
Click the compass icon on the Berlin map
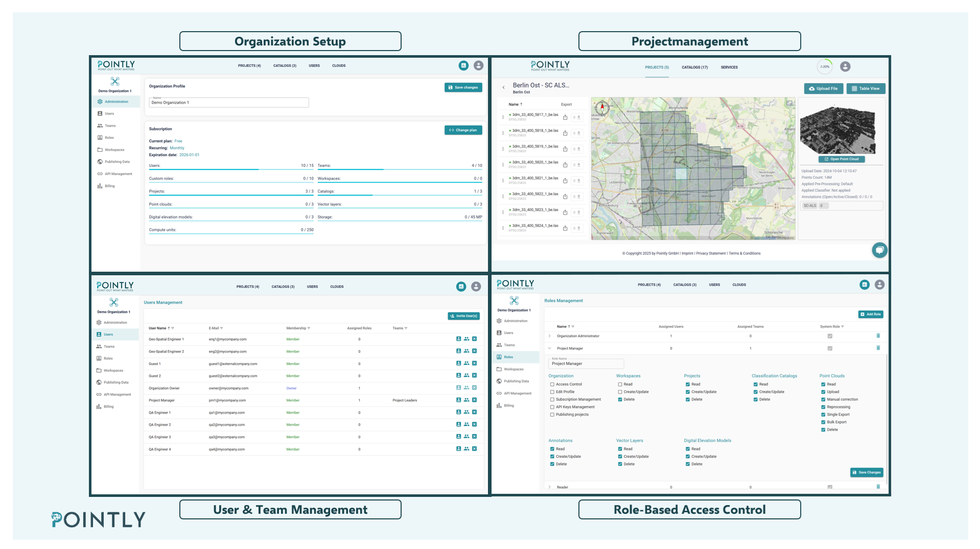click(x=602, y=108)
